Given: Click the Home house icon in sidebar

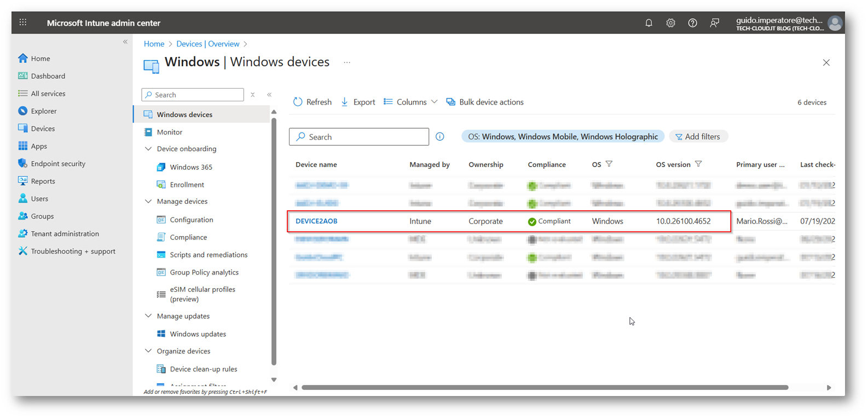Looking at the screenshot, I should [x=22, y=58].
